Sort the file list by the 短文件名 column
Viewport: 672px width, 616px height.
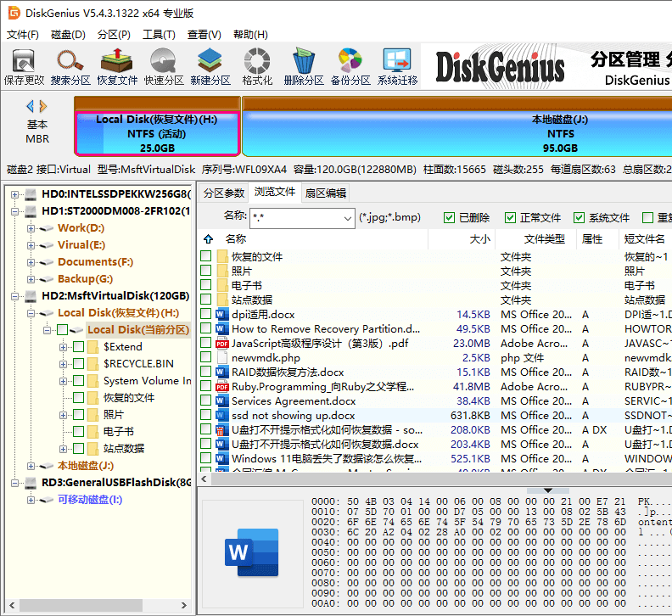[x=646, y=238]
